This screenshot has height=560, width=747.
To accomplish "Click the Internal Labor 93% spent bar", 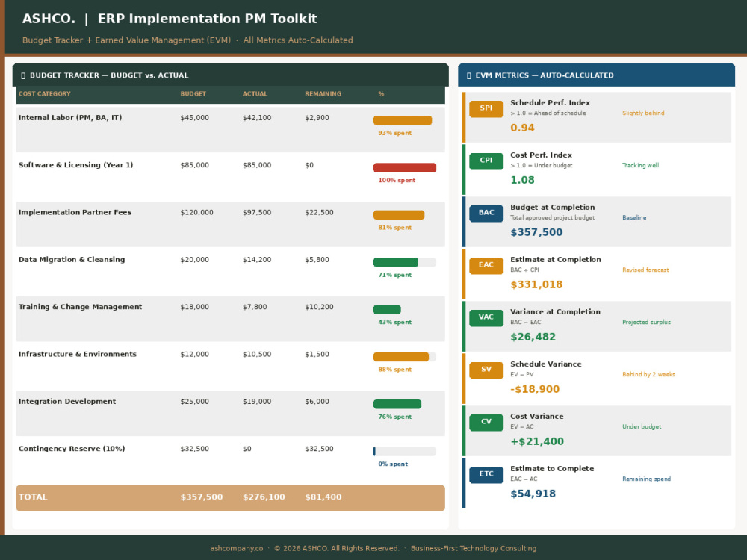I will 403,120.
